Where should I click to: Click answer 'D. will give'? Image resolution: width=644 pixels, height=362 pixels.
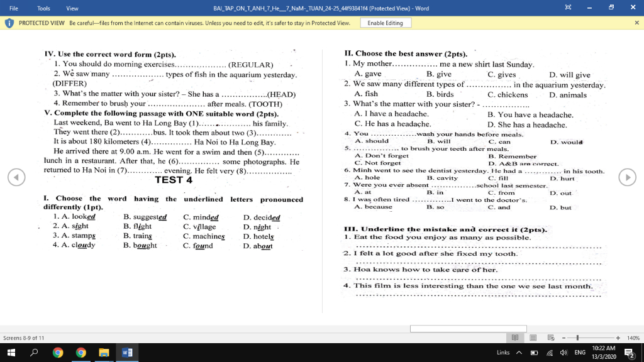coord(570,75)
